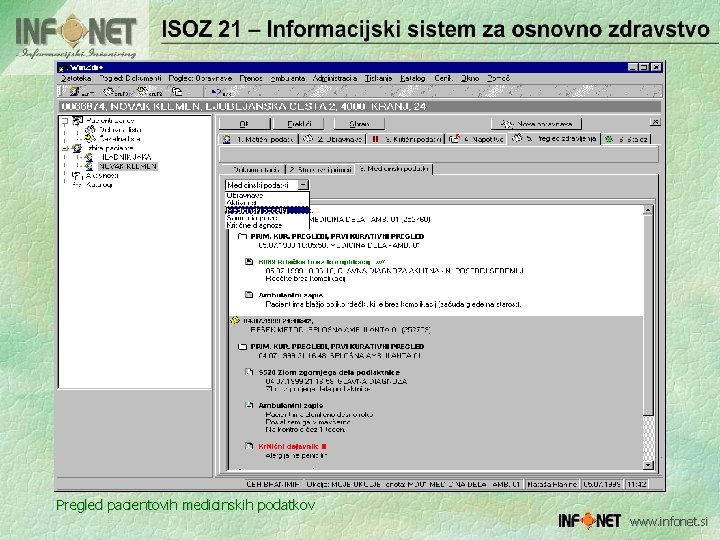The width and height of the screenshot is (720, 540).
Task: Click the folder icon of first PRIM. KUR. PREGLED
Action: [x=242, y=236]
